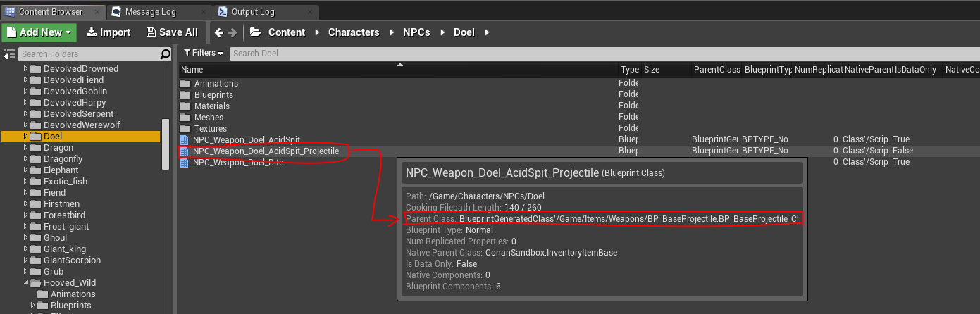Switch to the Output Log tab
The width and height of the screenshot is (980, 314).
(258, 12)
